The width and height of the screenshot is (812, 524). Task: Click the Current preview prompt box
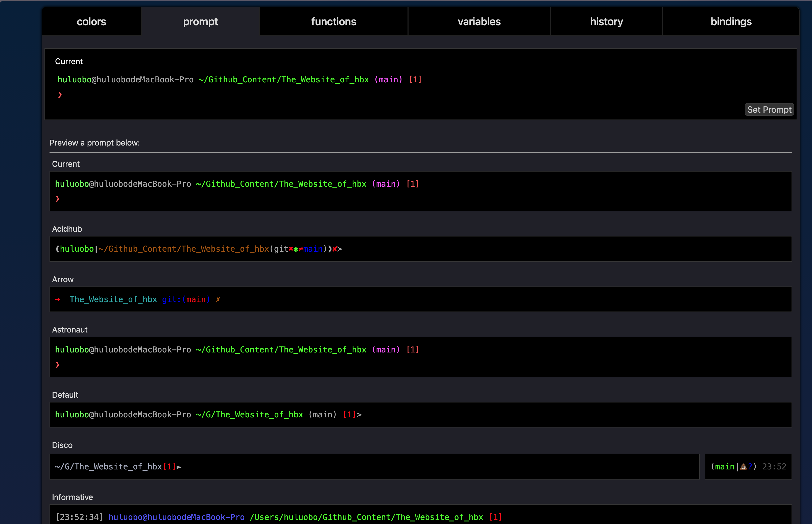coord(420,191)
